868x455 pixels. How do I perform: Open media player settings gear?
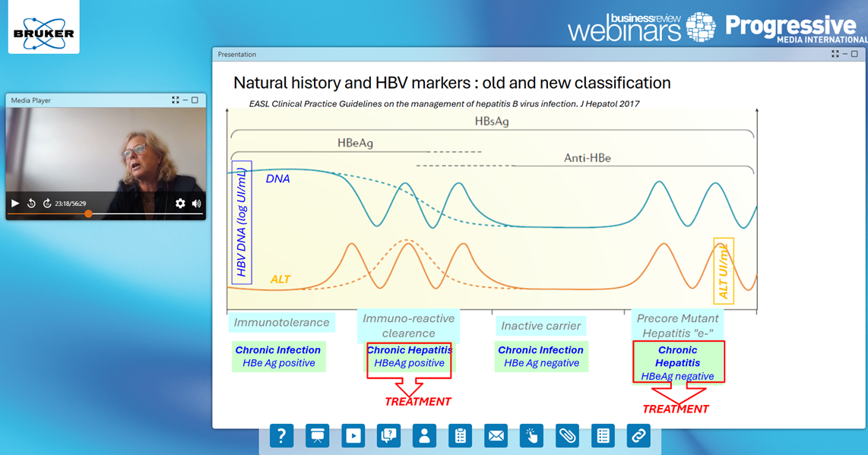tap(180, 204)
